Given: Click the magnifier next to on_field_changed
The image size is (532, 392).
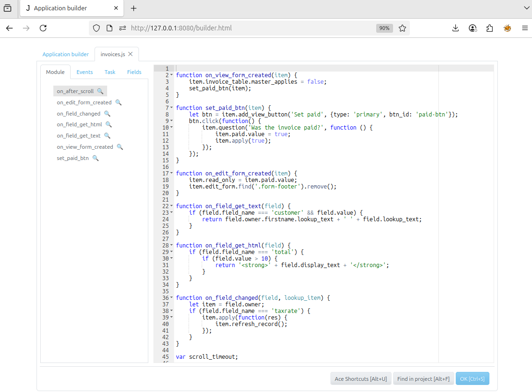Looking at the screenshot, I should (x=108, y=113).
